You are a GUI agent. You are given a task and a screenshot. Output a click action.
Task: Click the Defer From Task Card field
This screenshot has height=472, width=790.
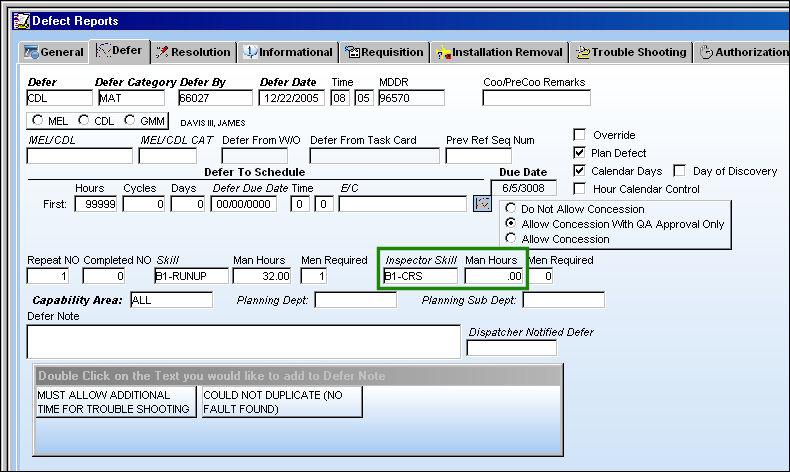[x=375, y=156]
